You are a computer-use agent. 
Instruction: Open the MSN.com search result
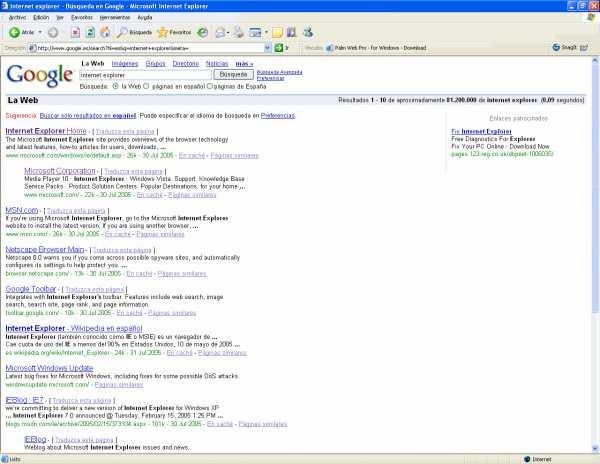tap(22, 210)
